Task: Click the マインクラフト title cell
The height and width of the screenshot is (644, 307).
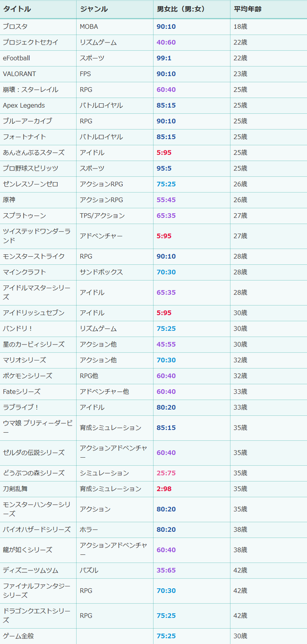Action: pos(38,272)
